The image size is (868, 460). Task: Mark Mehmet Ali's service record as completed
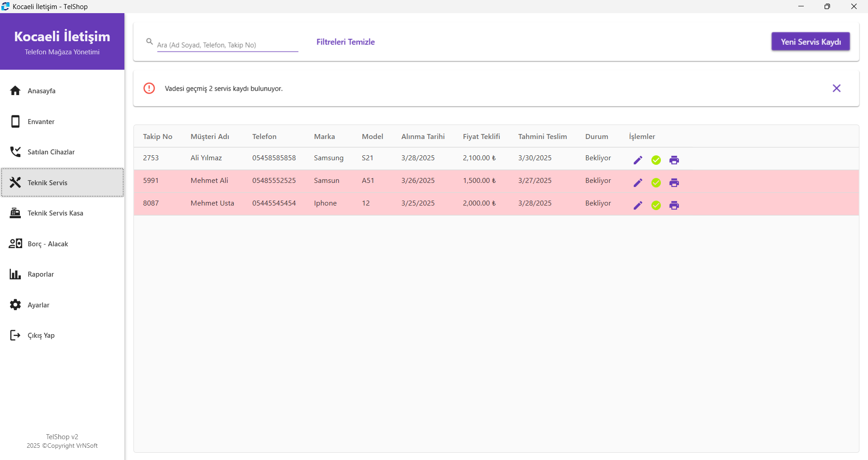pyautogui.click(x=656, y=183)
